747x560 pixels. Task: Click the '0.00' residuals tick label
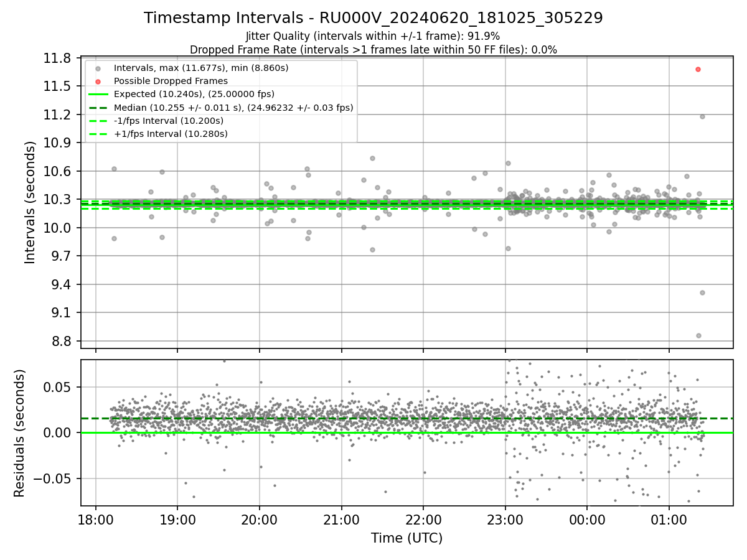58,432
